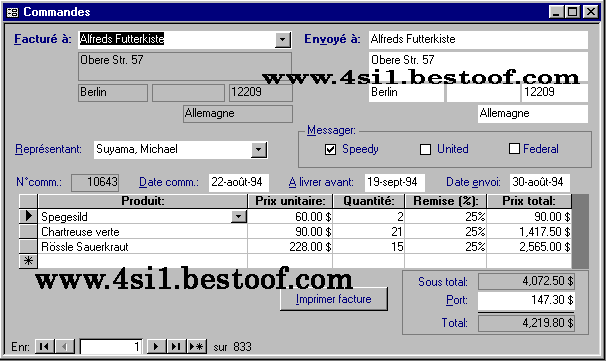The image size is (606, 361).
Task: Open the Représentant dropdown list
Action: [259, 150]
